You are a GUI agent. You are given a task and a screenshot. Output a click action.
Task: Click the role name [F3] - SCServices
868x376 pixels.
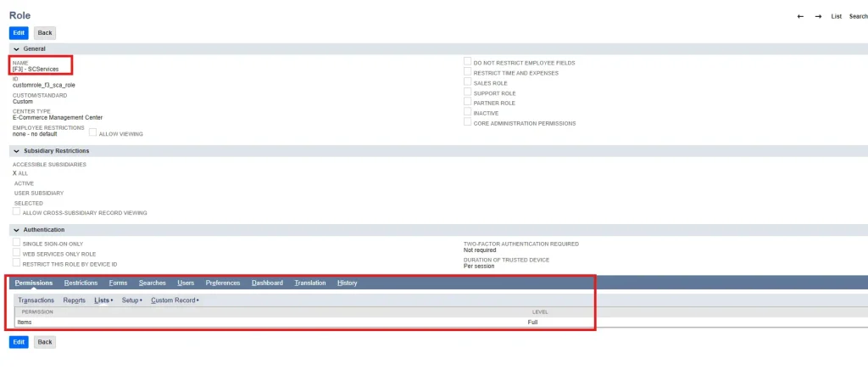[x=36, y=70]
